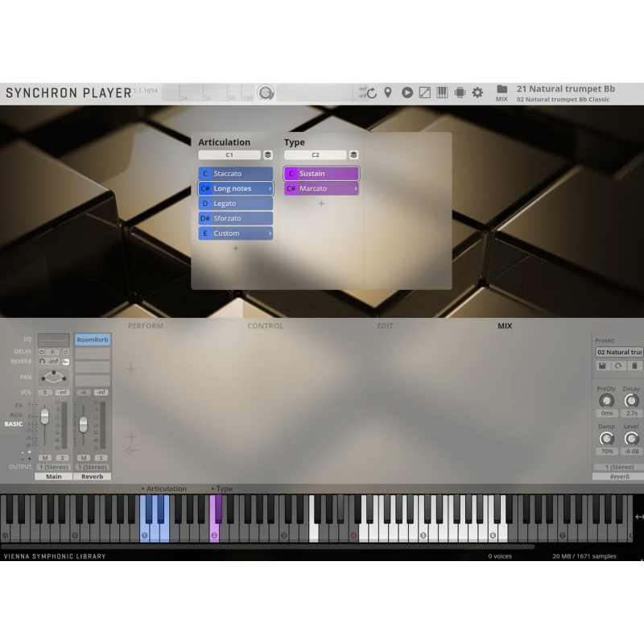This screenshot has height=644, width=644.
Task: Open the reverb Preset dropdown 02 Natural trumpet
Action: click(x=619, y=352)
